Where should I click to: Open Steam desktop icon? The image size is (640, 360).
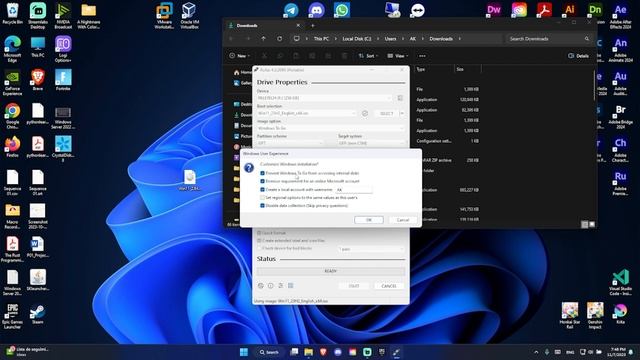point(38,314)
